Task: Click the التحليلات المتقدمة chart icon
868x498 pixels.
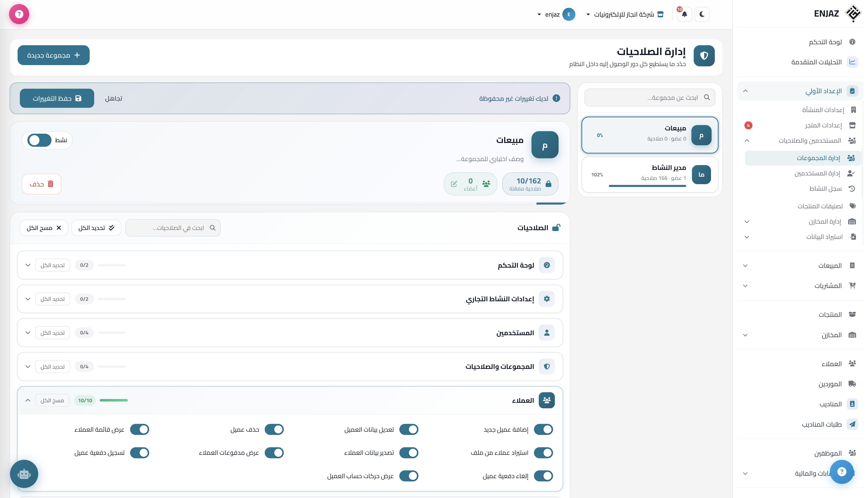Action: click(852, 62)
